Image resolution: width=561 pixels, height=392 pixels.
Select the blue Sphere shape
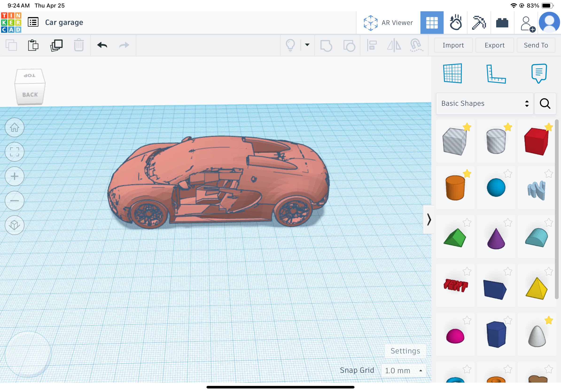pos(496,188)
